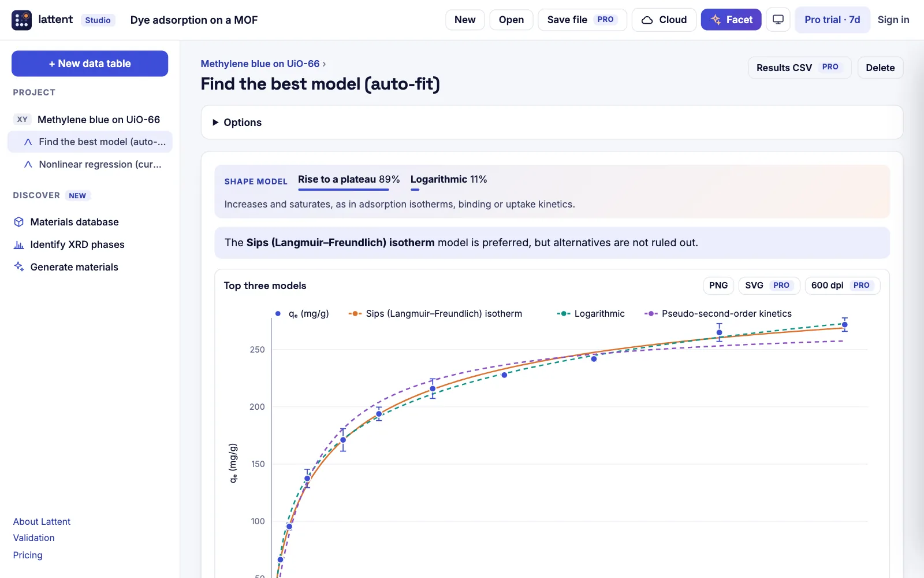Image resolution: width=924 pixels, height=578 pixels.
Task: Export chart at 600 dpi
Action: [x=842, y=286]
